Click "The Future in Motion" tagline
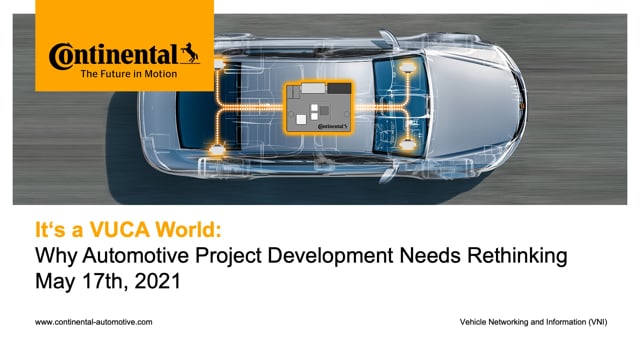The width and height of the screenshot is (640, 360). coord(129,74)
